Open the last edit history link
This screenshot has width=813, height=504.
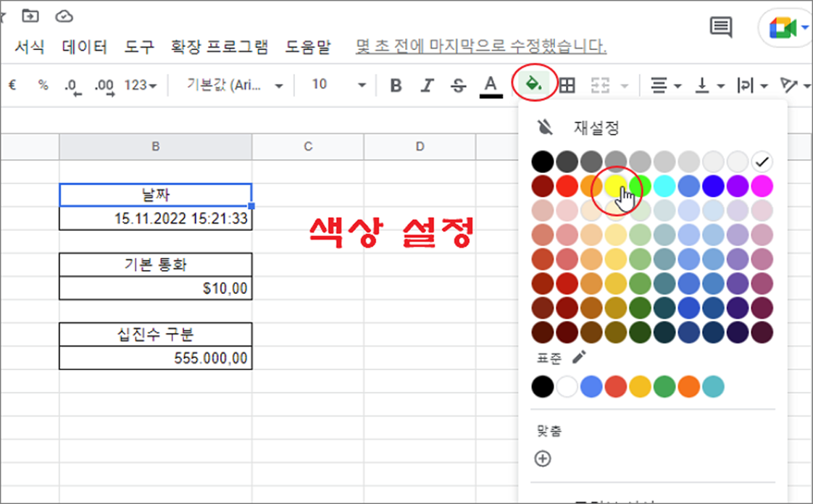point(481,46)
